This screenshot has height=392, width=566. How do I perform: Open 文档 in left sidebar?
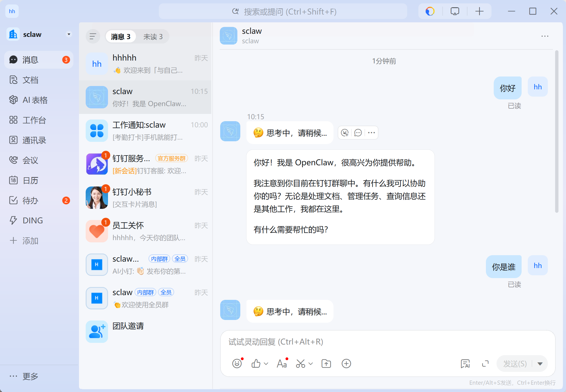click(30, 80)
